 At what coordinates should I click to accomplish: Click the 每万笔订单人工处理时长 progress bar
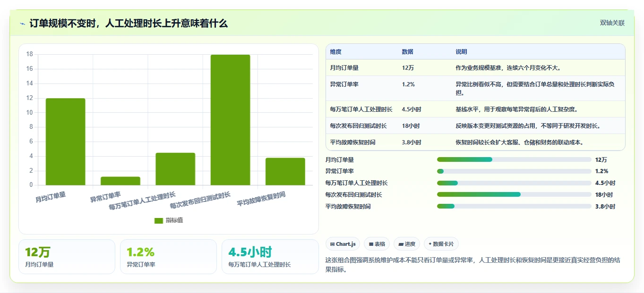coord(514,183)
